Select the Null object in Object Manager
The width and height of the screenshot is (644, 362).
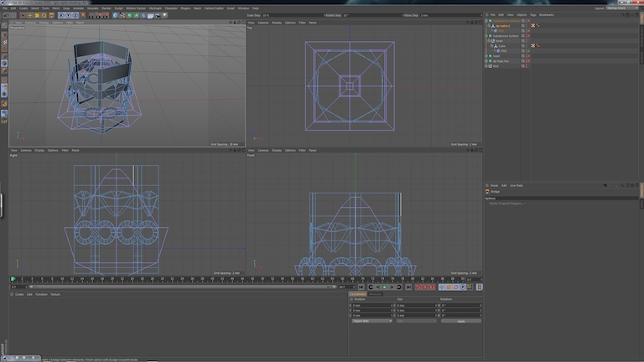coord(496,66)
